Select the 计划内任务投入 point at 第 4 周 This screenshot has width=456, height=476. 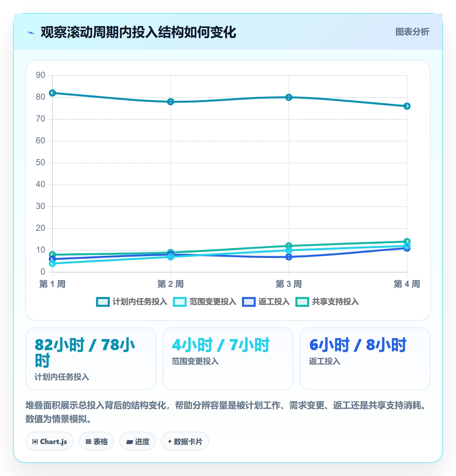click(407, 106)
